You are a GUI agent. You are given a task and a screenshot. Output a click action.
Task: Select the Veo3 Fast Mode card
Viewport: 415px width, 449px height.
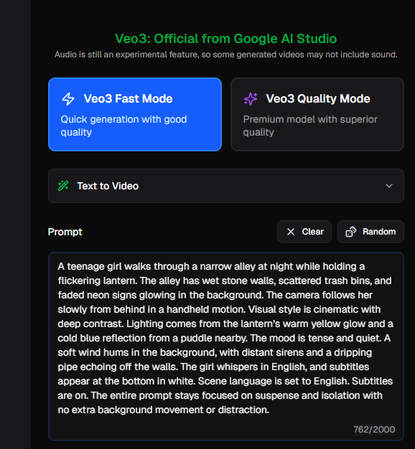pos(135,114)
